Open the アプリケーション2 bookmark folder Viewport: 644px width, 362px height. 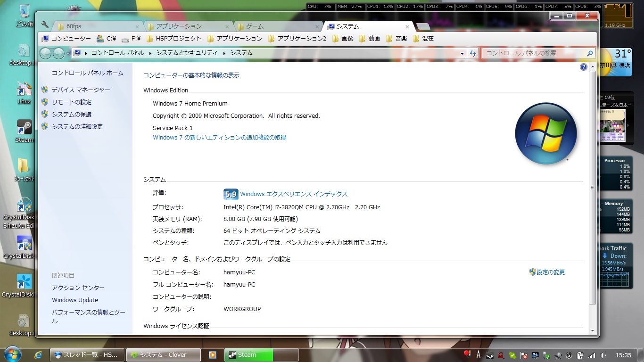(x=297, y=39)
